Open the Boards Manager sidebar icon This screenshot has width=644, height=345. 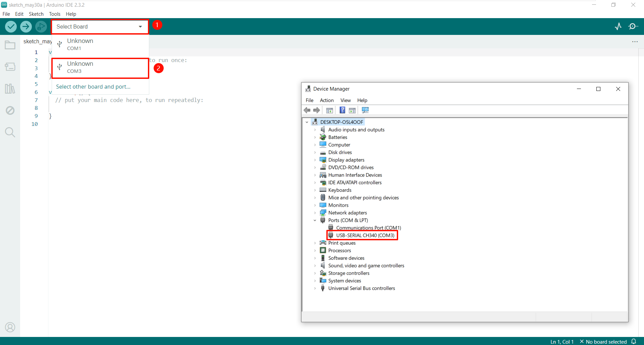[x=10, y=67]
